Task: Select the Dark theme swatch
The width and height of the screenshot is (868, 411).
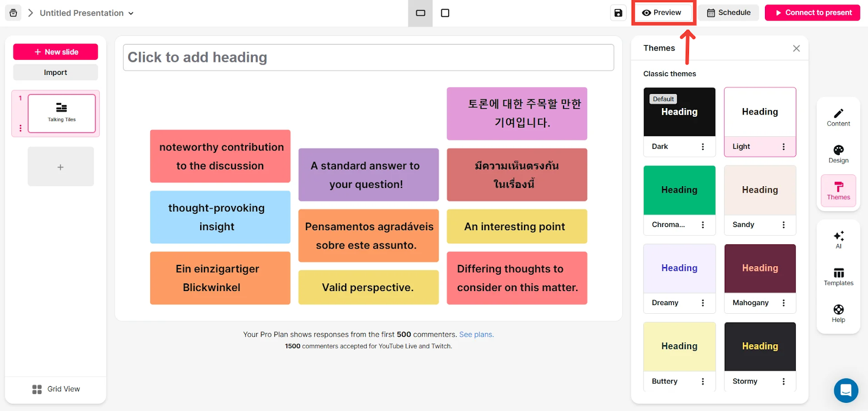Action: (679, 112)
